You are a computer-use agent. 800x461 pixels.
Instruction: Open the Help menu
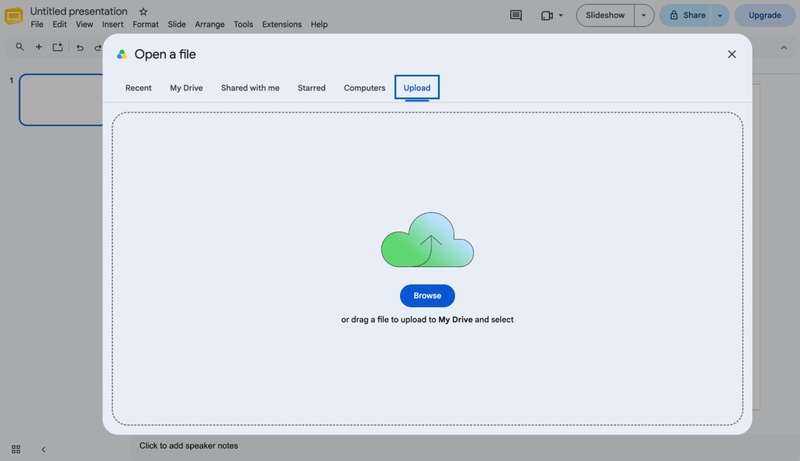(x=319, y=24)
